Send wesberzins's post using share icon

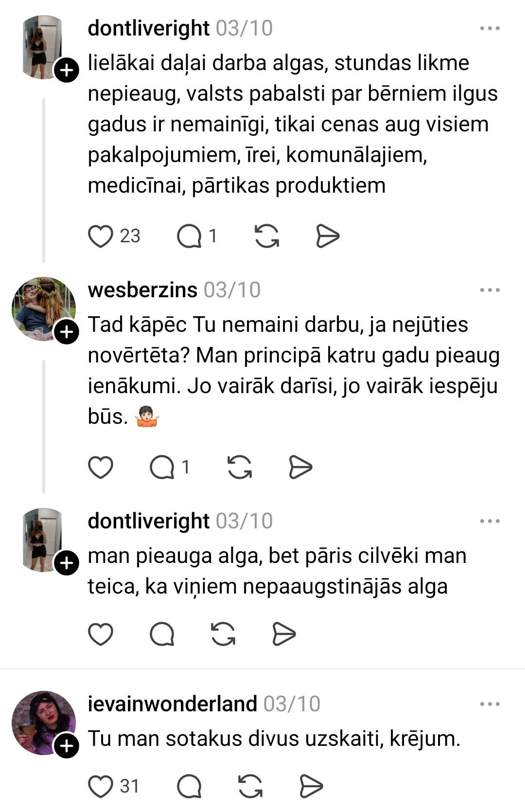tap(300, 468)
